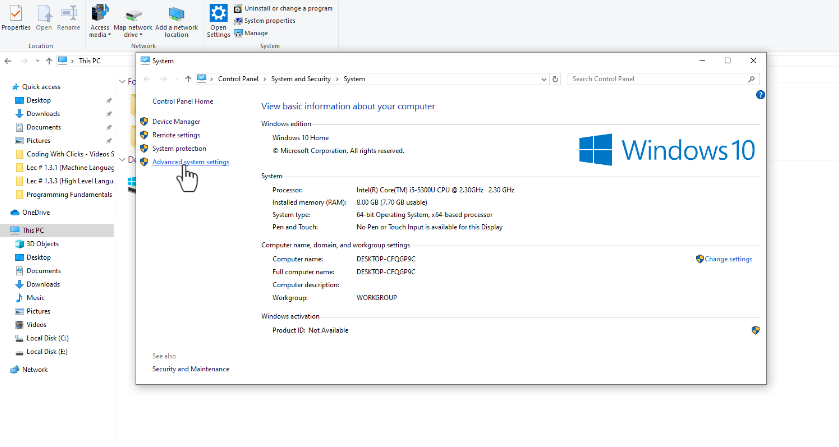The width and height of the screenshot is (839, 447).
Task: Go up one level in System window
Action: 188,79
